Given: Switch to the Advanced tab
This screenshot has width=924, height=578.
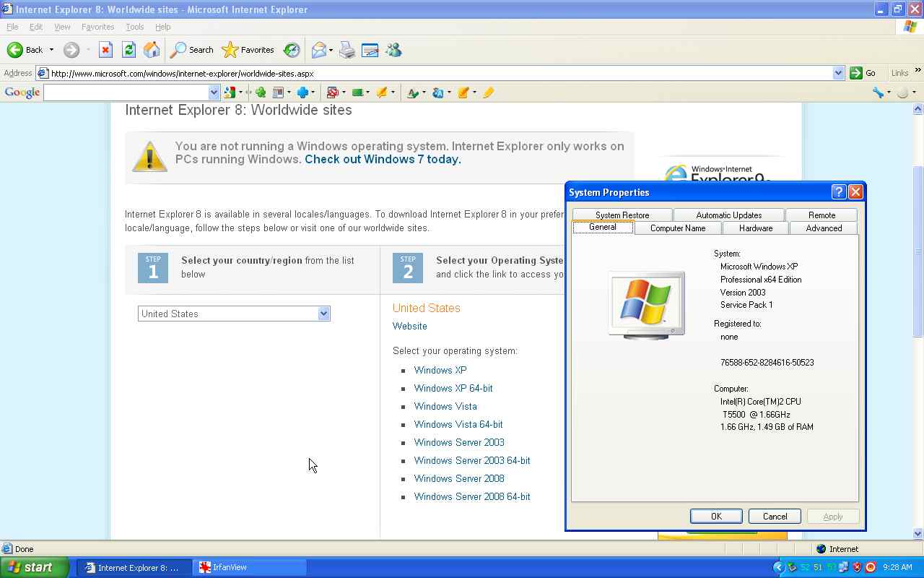Looking at the screenshot, I should pos(824,228).
